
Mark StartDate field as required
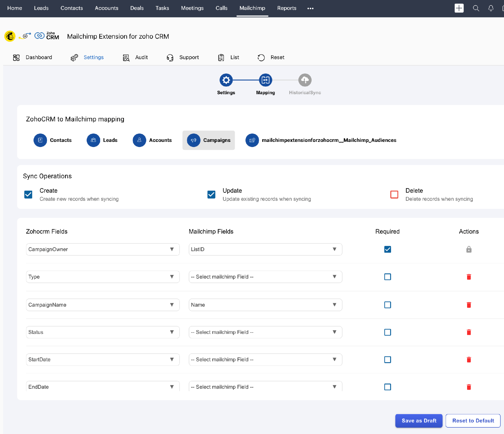coord(388,360)
